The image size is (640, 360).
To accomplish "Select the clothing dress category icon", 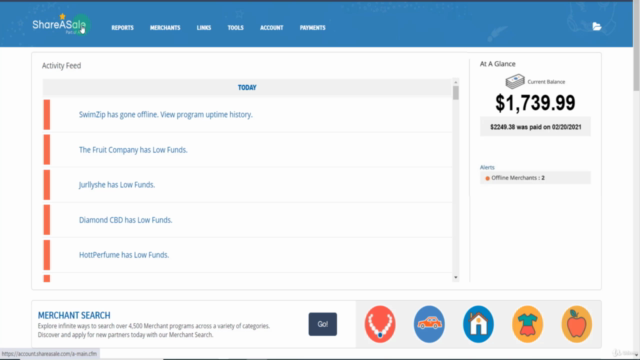I will tap(527, 324).
